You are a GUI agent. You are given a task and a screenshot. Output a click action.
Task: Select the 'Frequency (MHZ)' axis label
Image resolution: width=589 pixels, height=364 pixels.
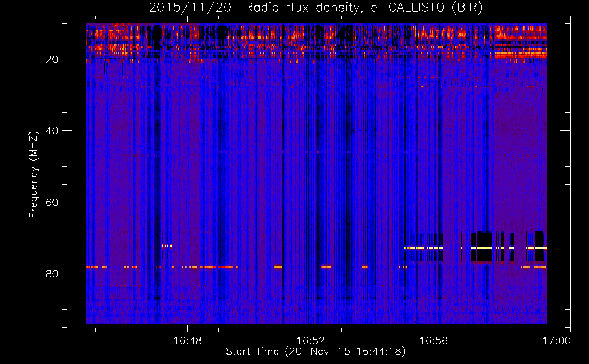click(33, 175)
